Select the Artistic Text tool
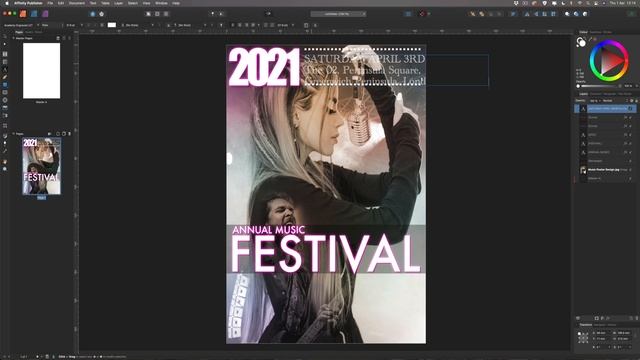Screen dimensions: 640x360 [5, 69]
